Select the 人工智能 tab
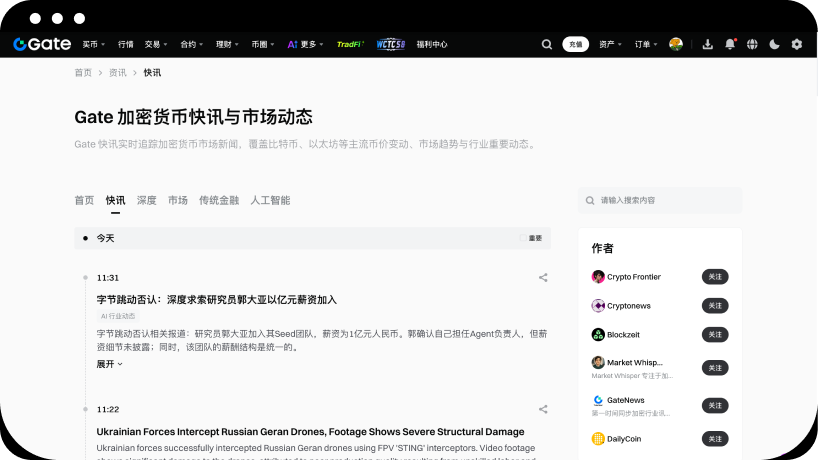This screenshot has width=818, height=460. (x=270, y=200)
